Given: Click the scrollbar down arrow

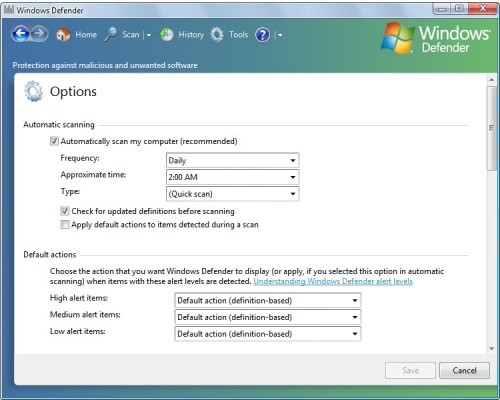Looking at the screenshot, I should tap(491, 348).
